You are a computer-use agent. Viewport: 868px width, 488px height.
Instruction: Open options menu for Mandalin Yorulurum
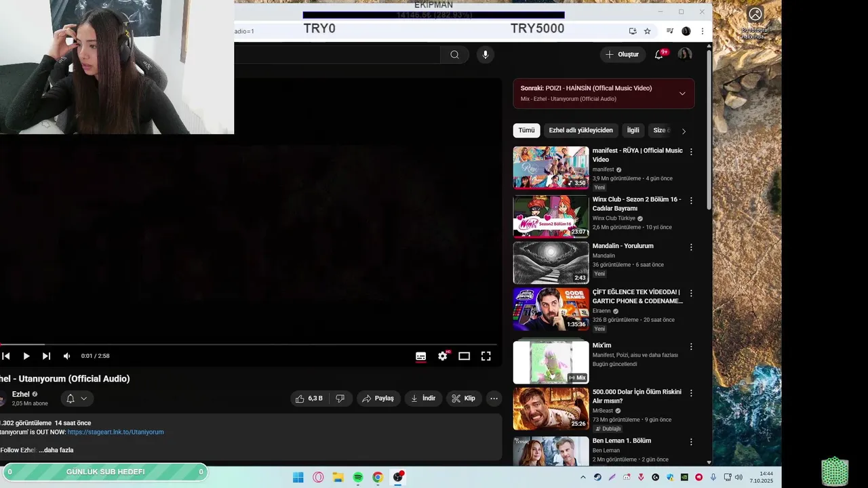(x=691, y=247)
